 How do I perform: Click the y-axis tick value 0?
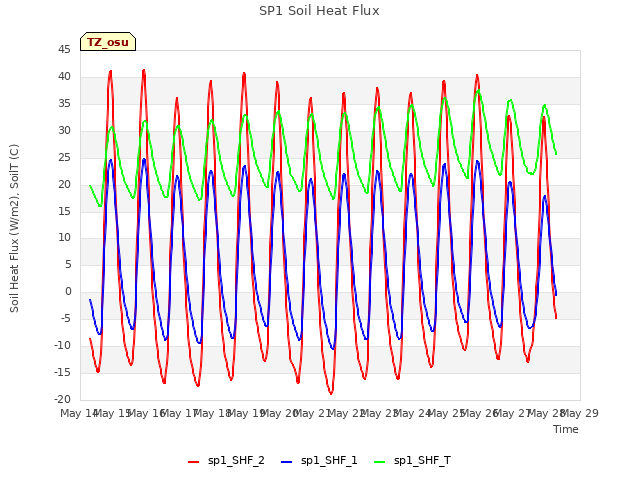click(68, 292)
